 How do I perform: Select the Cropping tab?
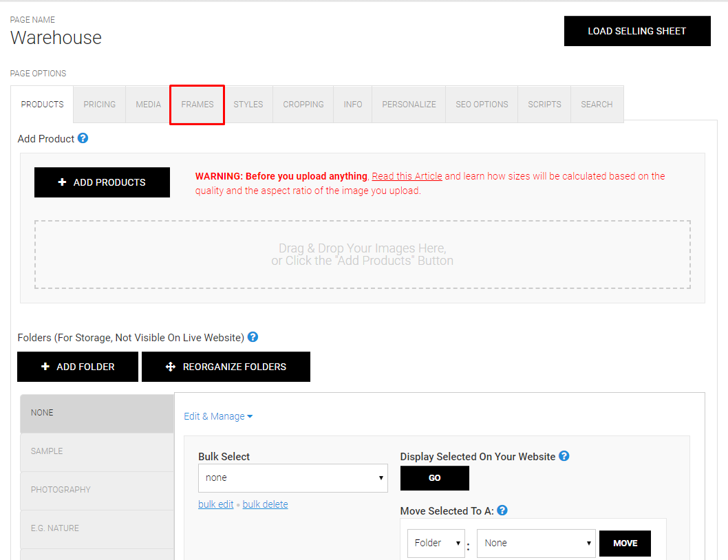point(303,105)
